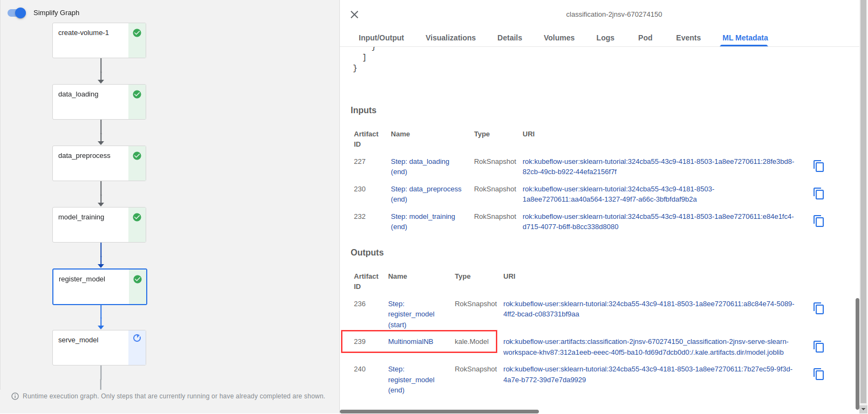Open the Pod tab

click(x=645, y=38)
